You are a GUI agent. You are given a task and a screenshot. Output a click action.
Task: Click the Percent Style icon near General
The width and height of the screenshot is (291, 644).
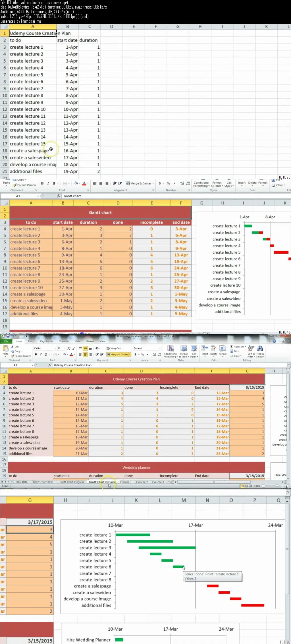(143, 355)
